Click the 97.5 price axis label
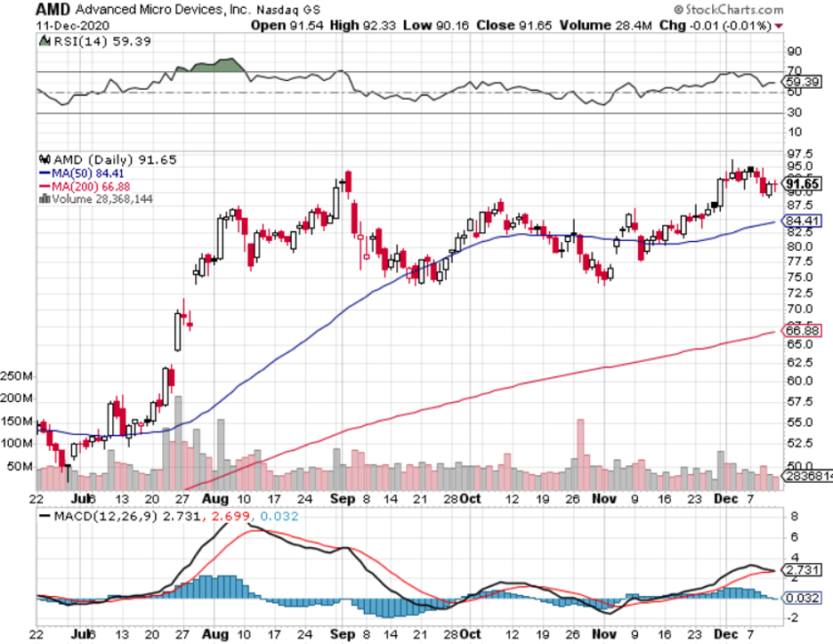 pos(800,154)
